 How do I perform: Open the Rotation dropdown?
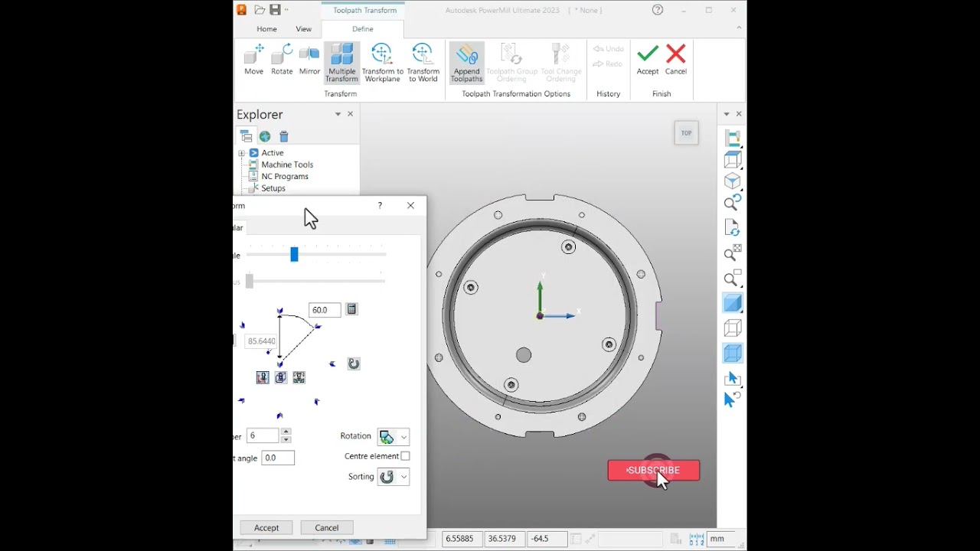[394, 437]
